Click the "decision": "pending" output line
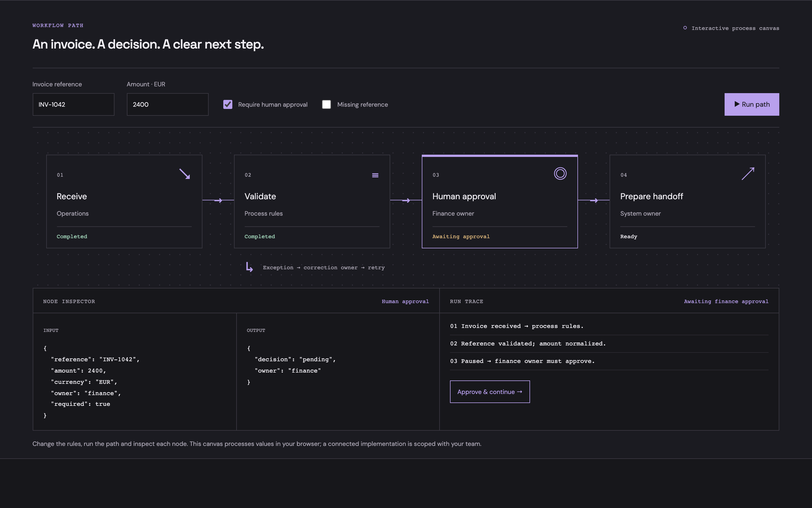This screenshot has width=812, height=508. tap(295, 360)
